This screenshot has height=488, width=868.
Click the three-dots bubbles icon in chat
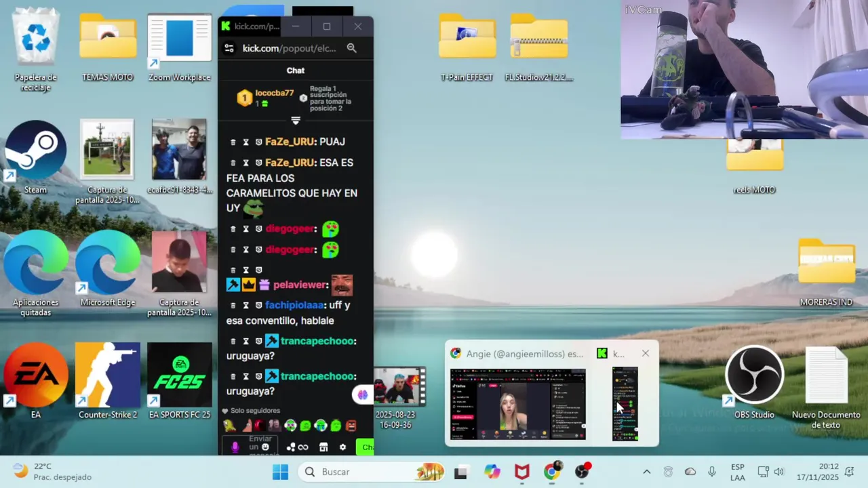(x=291, y=447)
